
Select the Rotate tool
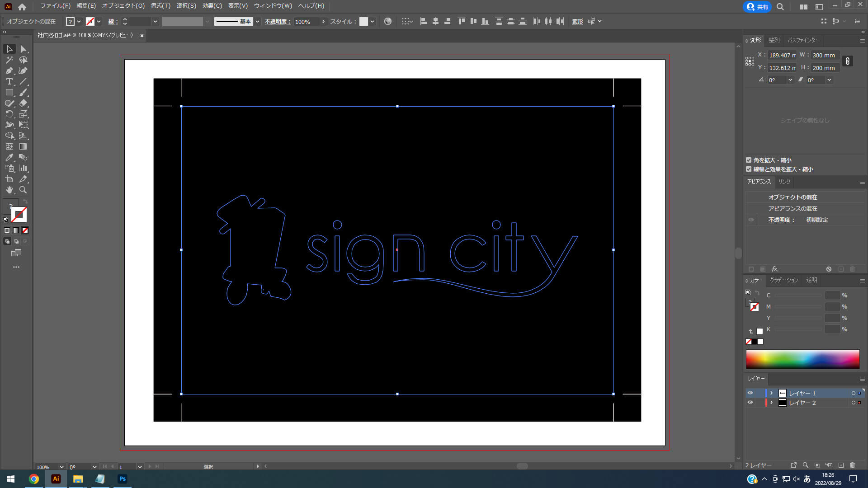[x=9, y=114]
